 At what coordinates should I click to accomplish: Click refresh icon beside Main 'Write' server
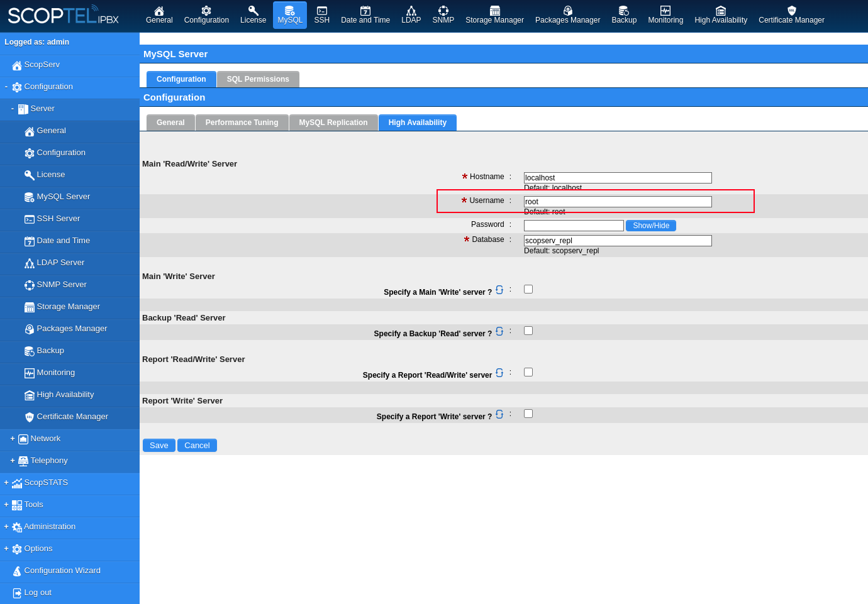pyautogui.click(x=499, y=290)
